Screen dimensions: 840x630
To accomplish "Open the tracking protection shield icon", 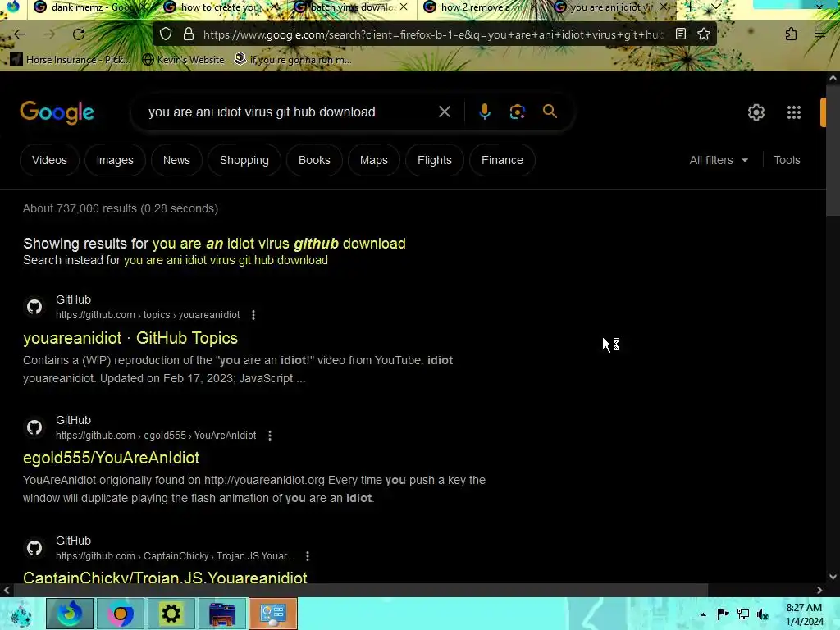I will click(166, 34).
